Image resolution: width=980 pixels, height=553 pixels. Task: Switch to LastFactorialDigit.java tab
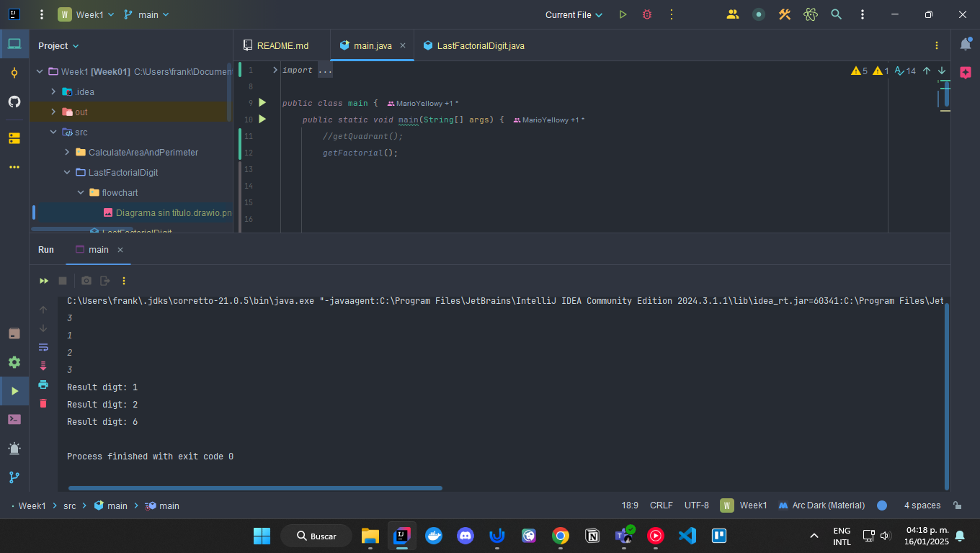click(473, 45)
